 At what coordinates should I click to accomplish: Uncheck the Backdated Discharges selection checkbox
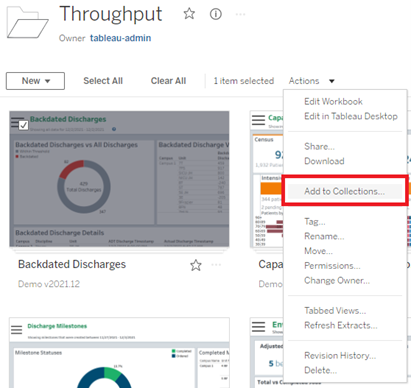(23, 126)
